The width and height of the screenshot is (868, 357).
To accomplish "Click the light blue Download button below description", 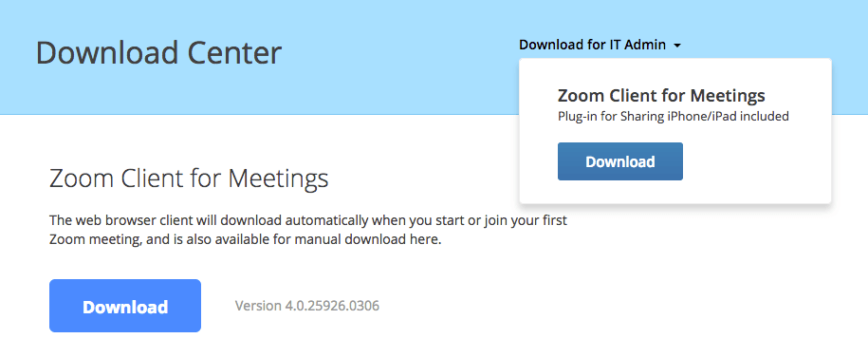I will click(125, 306).
